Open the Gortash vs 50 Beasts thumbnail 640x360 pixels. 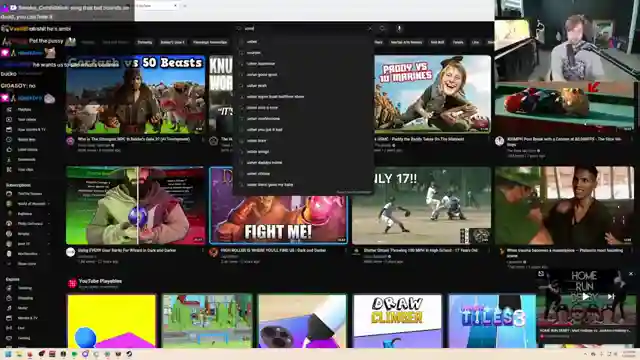click(x=136, y=95)
